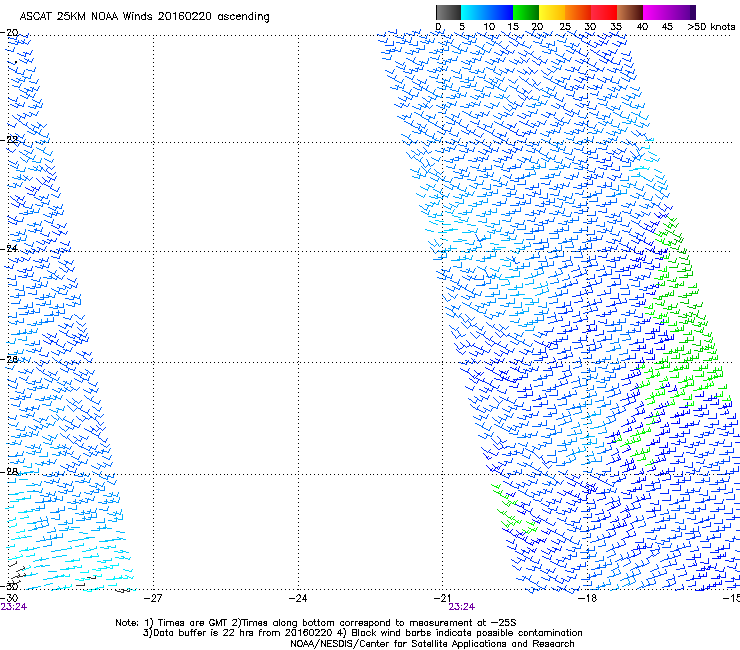Click the '15' label under the color legend

[x=513, y=26]
